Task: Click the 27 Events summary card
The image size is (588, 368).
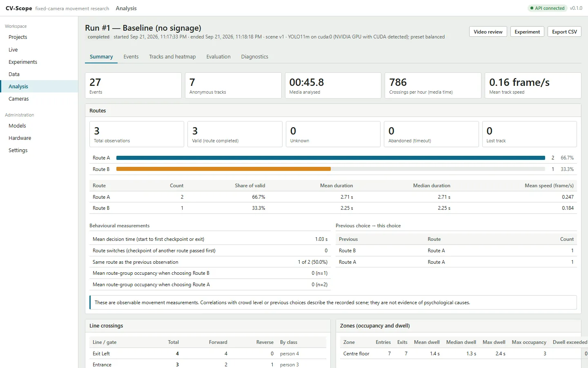Action: 133,85
